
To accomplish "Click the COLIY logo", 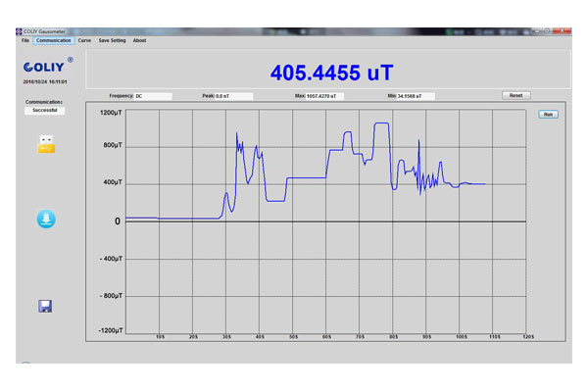I will point(44,68).
